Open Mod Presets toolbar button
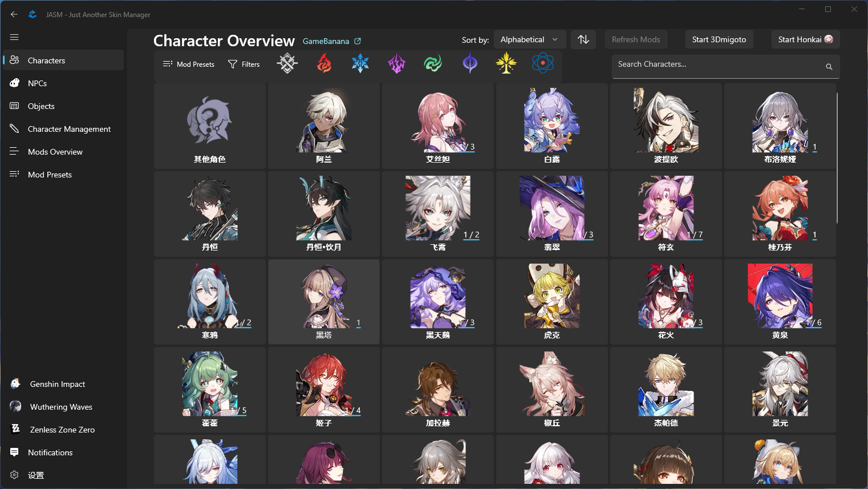This screenshot has height=489, width=868. click(x=189, y=64)
